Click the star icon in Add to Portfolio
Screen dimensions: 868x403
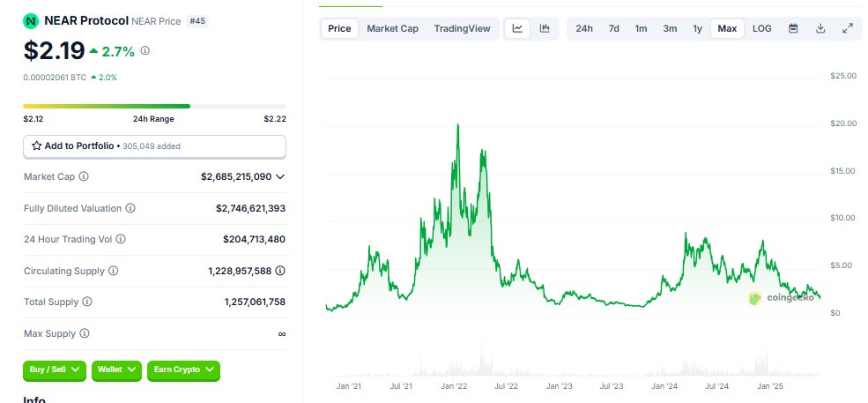(36, 146)
